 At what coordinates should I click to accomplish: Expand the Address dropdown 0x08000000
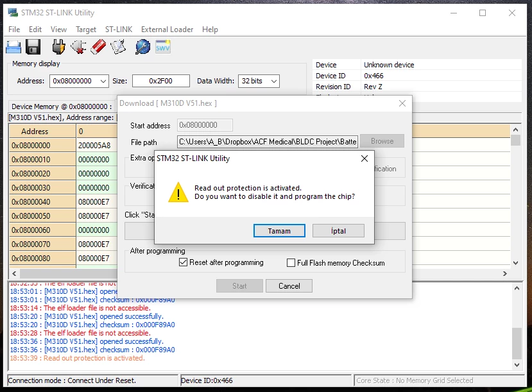(103, 81)
